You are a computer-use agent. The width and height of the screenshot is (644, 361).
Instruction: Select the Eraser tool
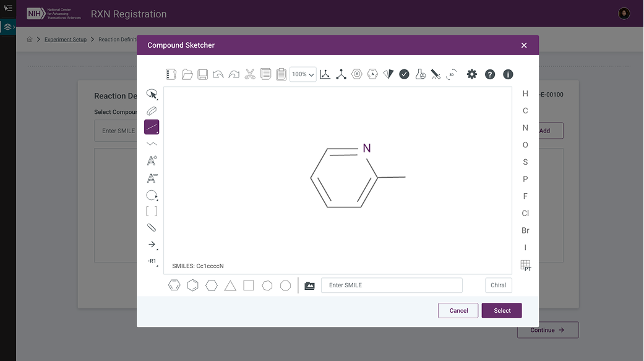(x=152, y=111)
